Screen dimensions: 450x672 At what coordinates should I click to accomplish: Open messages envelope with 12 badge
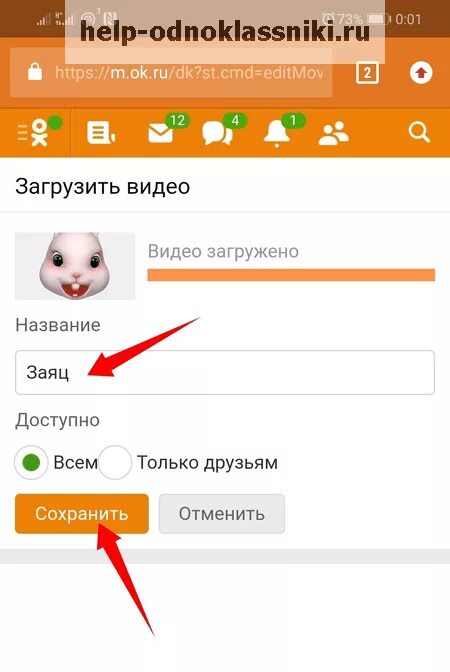161,133
